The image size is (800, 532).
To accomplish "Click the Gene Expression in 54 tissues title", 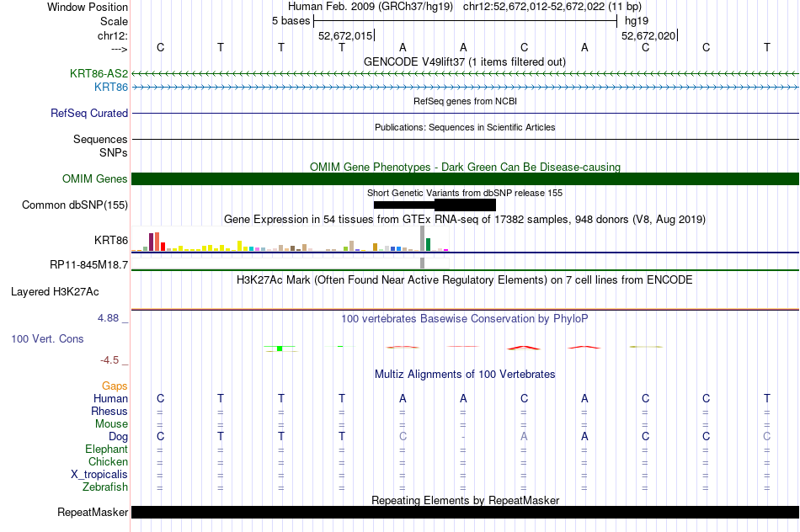I will [465, 220].
